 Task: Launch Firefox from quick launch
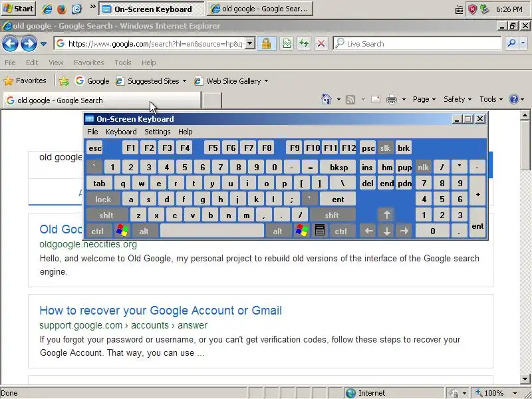pos(62,9)
